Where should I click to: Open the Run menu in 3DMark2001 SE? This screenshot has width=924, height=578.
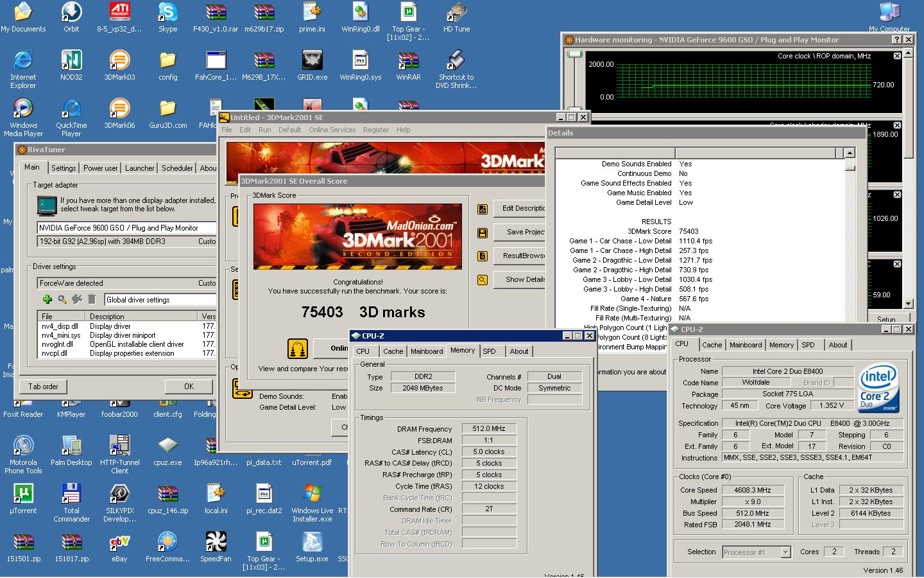tap(264, 130)
